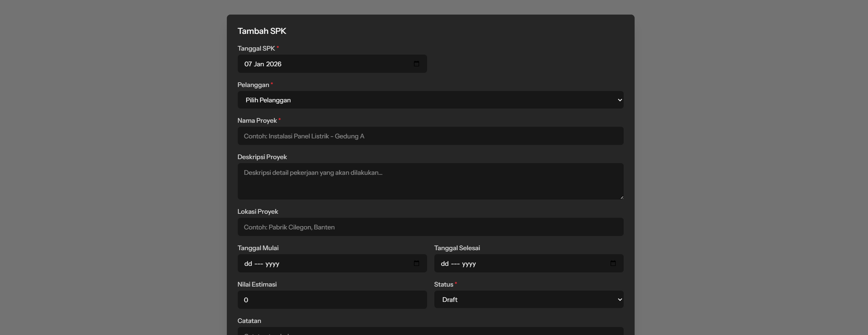Focus the Nama Proyek text field
The image size is (868, 335).
pos(430,136)
